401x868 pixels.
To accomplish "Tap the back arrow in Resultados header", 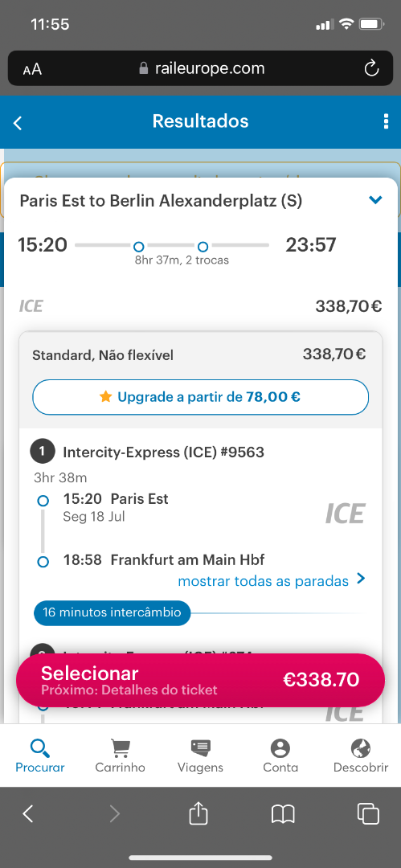I will pyautogui.click(x=18, y=123).
